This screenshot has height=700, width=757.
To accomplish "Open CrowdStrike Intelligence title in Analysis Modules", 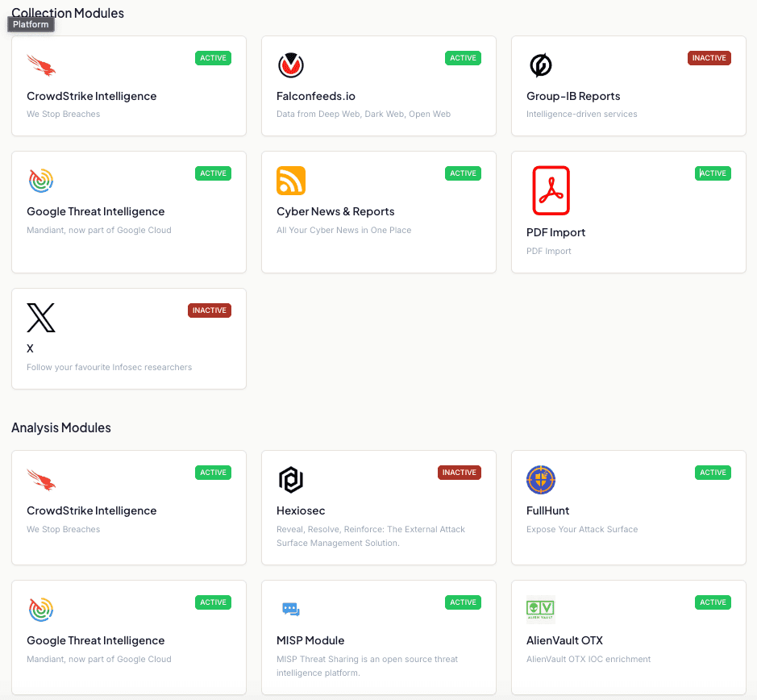I will click(92, 510).
